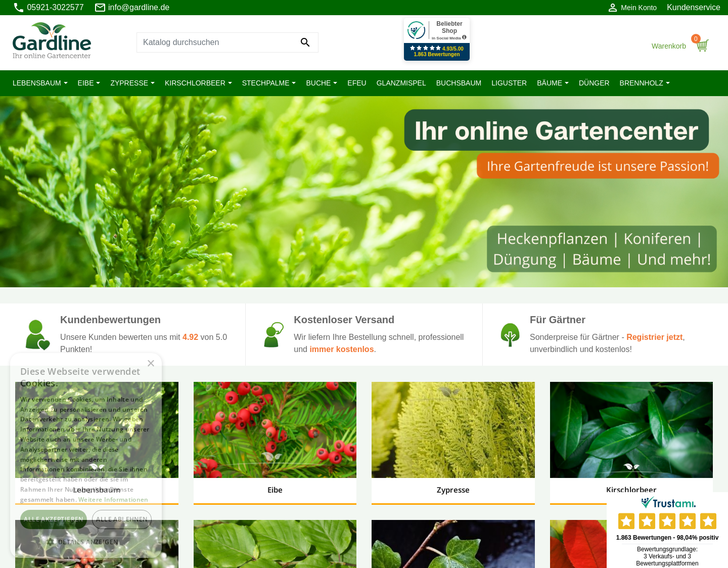728x568 pixels.
Task: Click Weitere Informationen cookie link
Action: click(x=113, y=499)
